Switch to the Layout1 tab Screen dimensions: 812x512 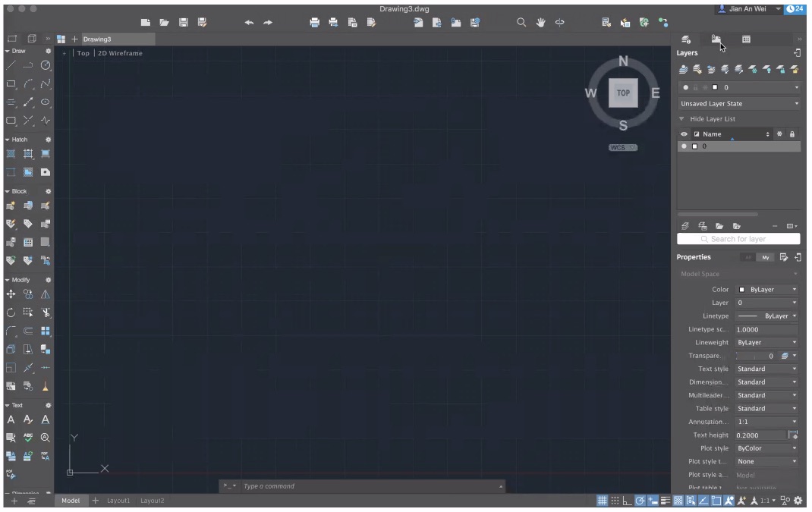coord(118,501)
